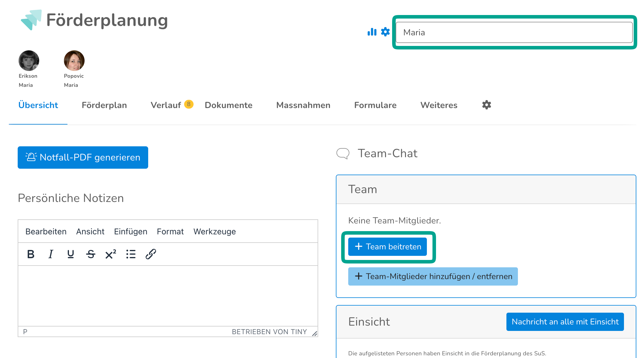Click the blue settings gear near search
644x358 pixels.
coord(385,32)
